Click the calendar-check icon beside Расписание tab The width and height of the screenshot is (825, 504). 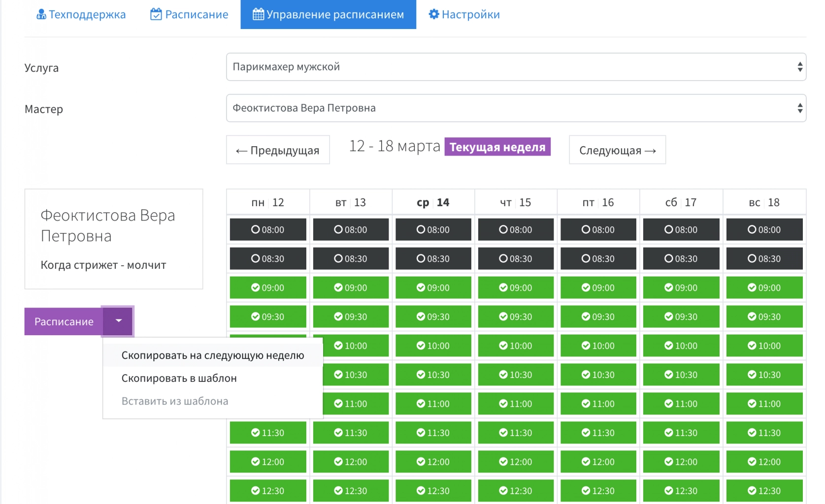pos(155,14)
